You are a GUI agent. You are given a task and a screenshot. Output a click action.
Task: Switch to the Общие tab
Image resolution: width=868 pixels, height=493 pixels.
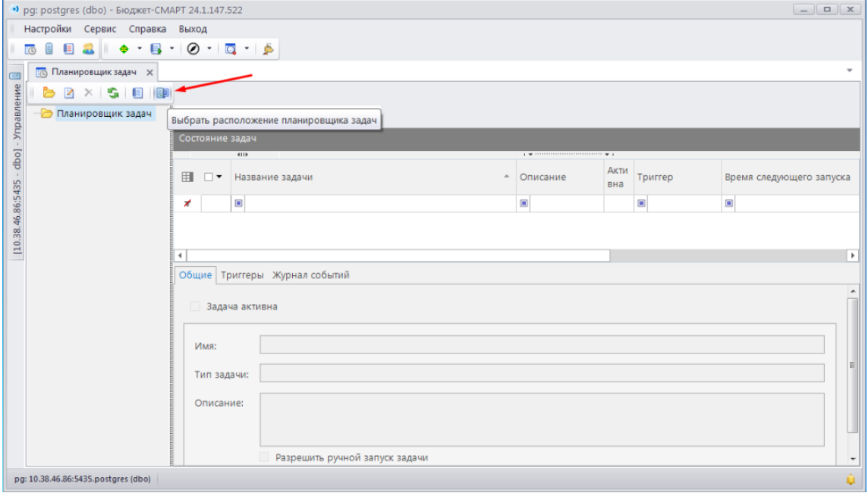[196, 275]
